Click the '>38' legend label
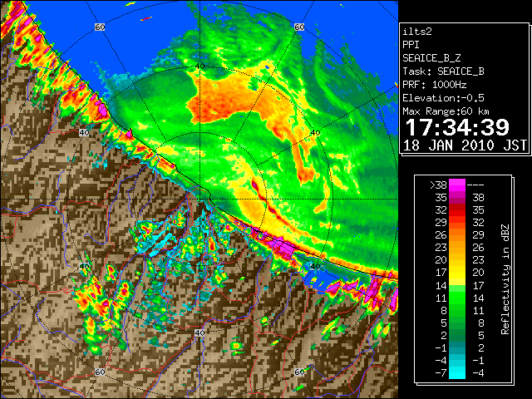This screenshot has width=532, height=399. (x=438, y=185)
